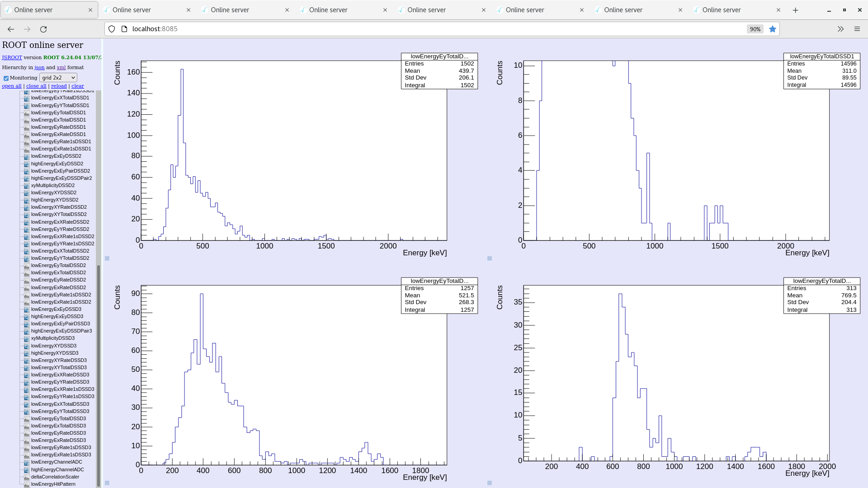The width and height of the screenshot is (868, 488).
Task: Select the deltaCorrelationScaler item icon
Action: (26, 477)
